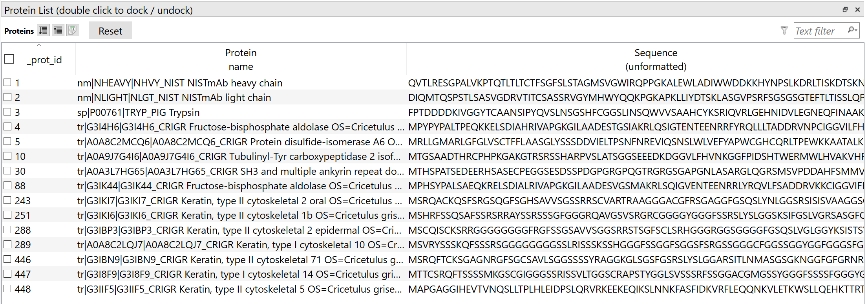Enable the checkbox for protein 448

click(x=7, y=289)
